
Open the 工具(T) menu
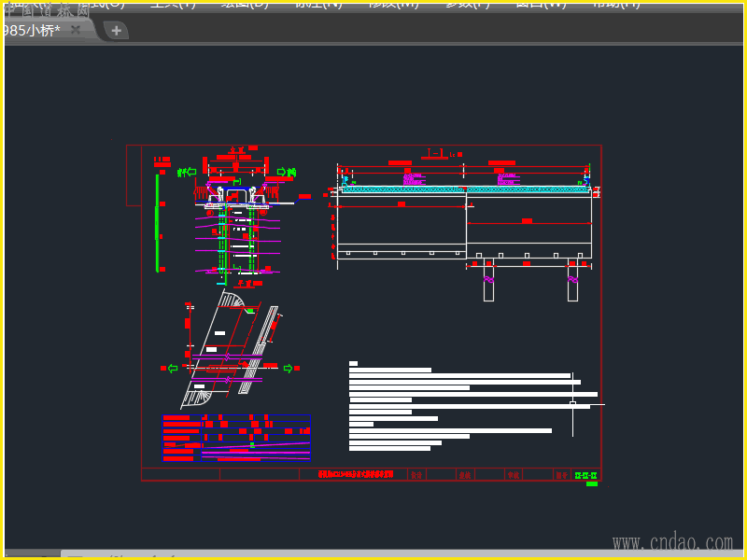[x=173, y=3]
